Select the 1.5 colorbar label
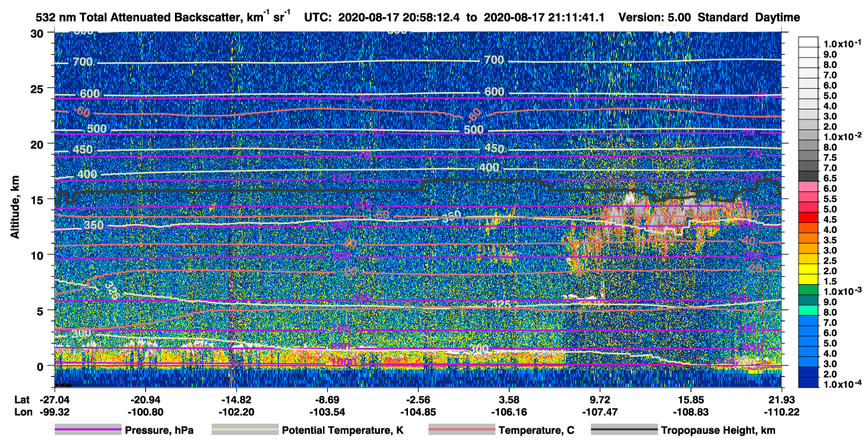Image resolution: width=868 pixels, height=445 pixels. tap(830, 281)
